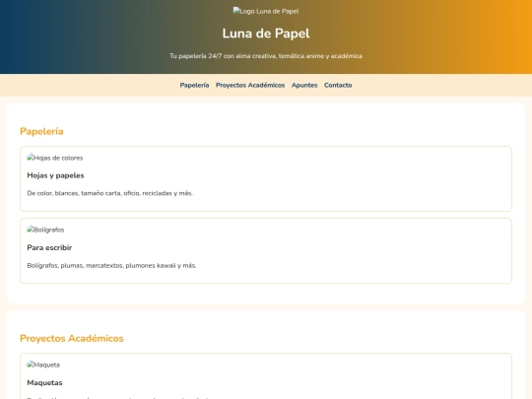Viewport: 532px width, 399px height.
Task: Click the description 'De color, blancas, tamaño carta'
Action: 110,193
